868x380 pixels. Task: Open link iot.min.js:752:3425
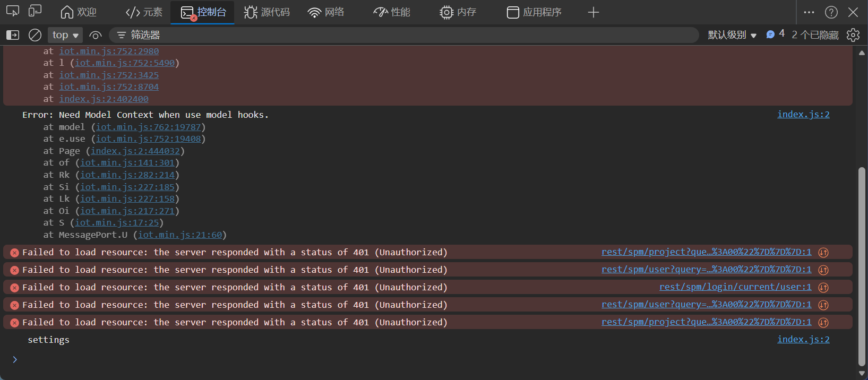point(109,75)
